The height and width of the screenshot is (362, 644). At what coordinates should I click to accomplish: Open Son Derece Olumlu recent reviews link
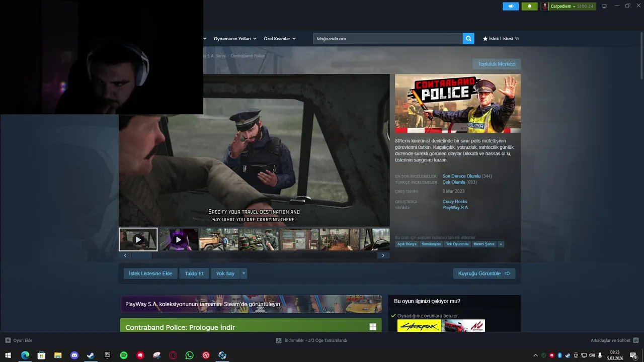pyautogui.click(x=461, y=176)
